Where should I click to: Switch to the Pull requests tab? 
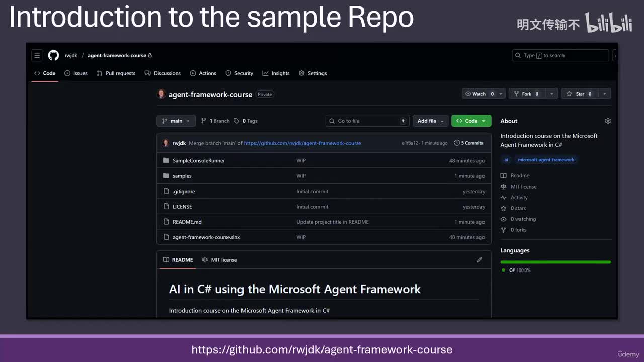116,73
